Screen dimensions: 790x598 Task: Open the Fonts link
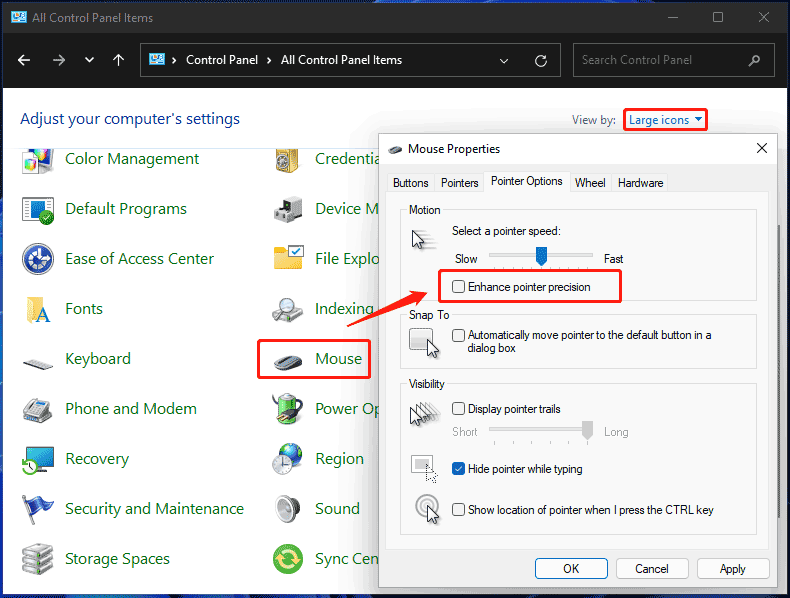[x=84, y=308]
